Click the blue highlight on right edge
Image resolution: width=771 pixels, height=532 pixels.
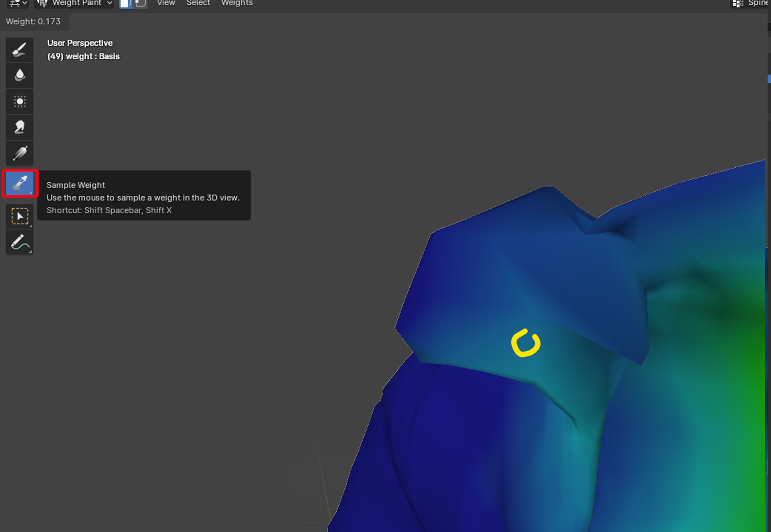click(769, 79)
